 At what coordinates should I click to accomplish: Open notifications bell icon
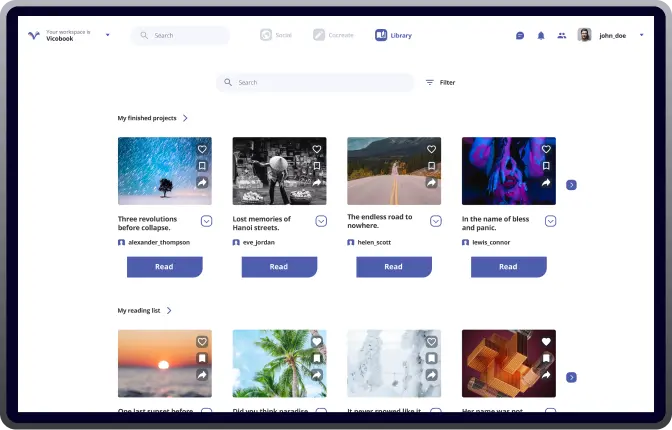pos(541,36)
